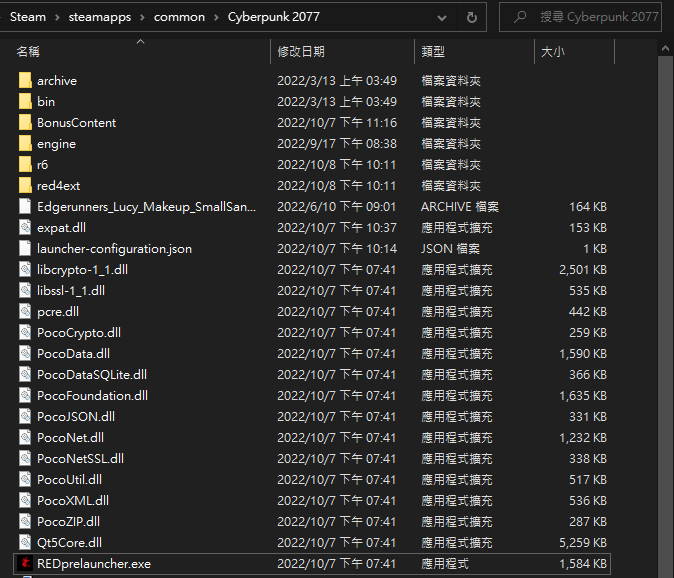The height and width of the screenshot is (578, 674).
Task: Select the PocoFoundation.dll file name
Action: click(x=92, y=395)
